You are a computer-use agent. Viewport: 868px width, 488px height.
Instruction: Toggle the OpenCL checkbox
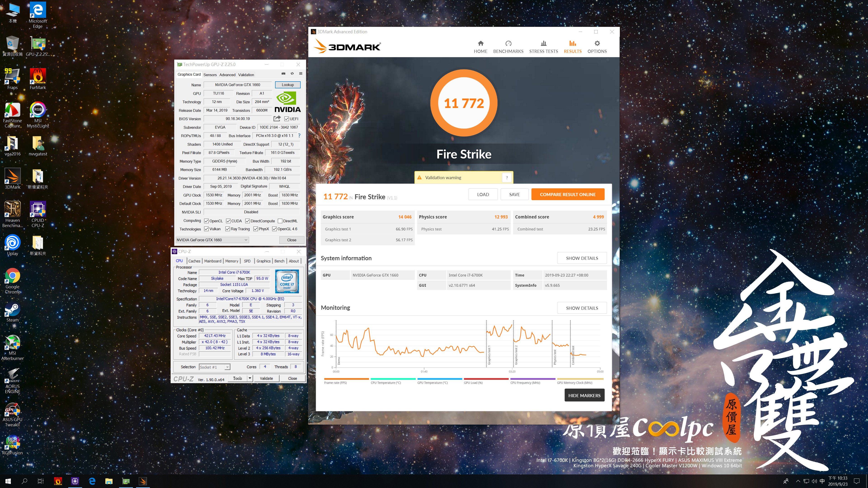tap(207, 221)
